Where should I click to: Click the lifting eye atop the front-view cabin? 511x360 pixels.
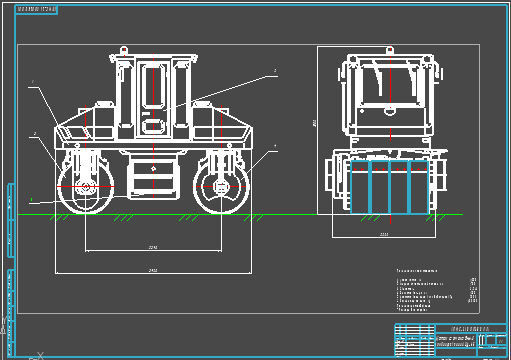390,51
